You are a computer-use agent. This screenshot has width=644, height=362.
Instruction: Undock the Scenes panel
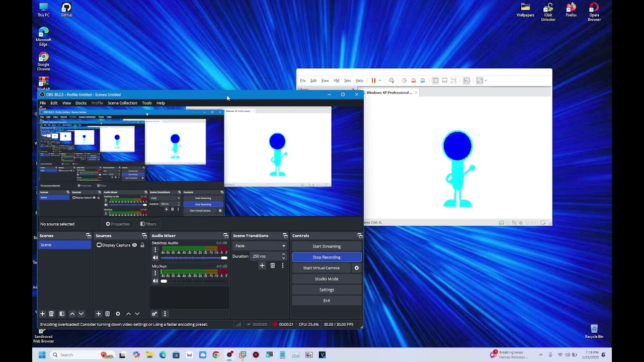pyautogui.click(x=89, y=236)
